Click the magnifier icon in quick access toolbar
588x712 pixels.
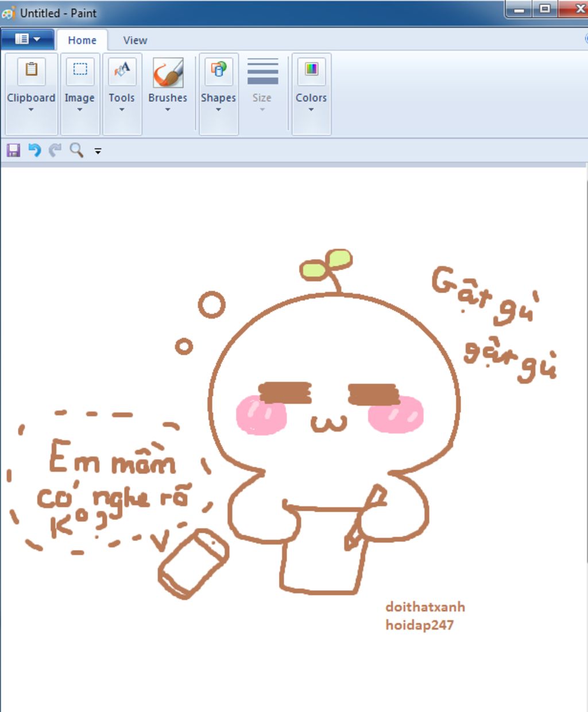tap(76, 151)
